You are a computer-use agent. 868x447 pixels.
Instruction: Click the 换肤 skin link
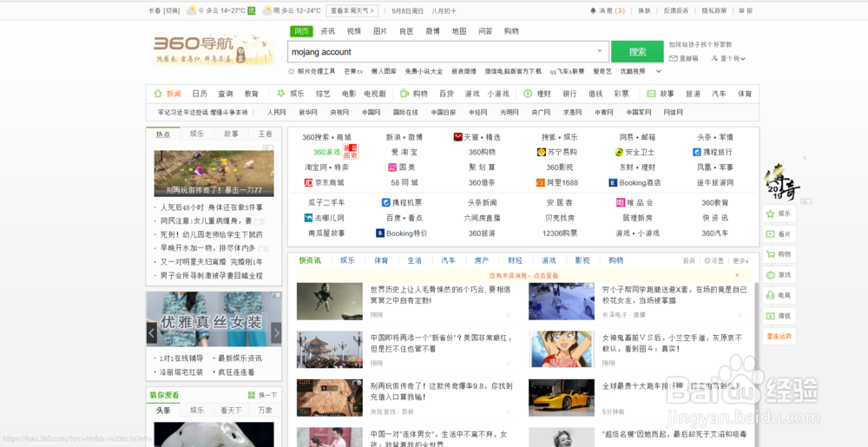(x=644, y=10)
